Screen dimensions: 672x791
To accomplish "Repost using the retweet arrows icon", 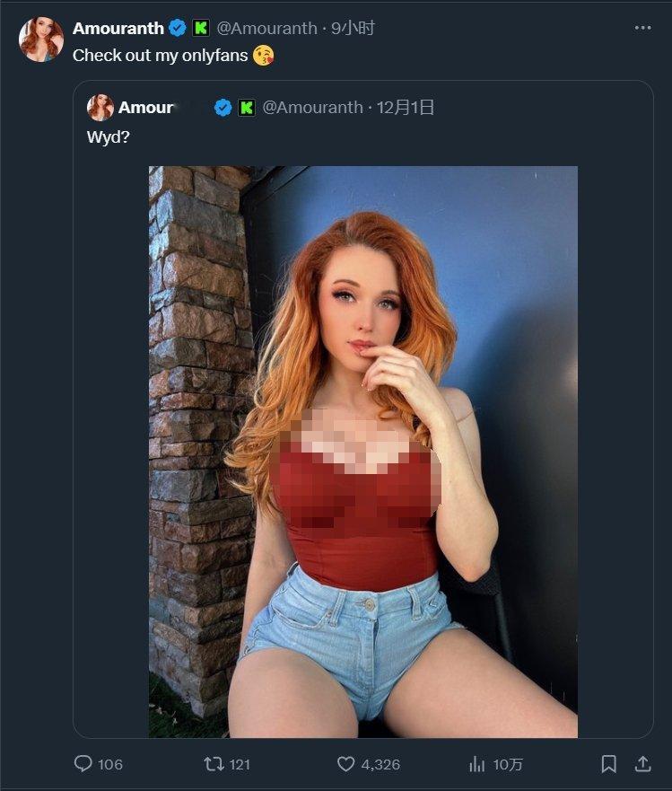I will pyautogui.click(x=214, y=764).
